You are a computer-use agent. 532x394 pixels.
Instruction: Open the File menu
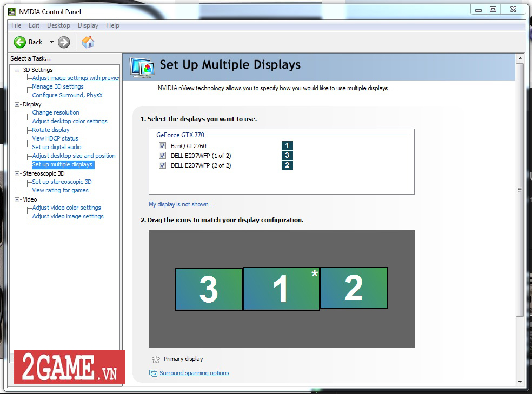(16, 25)
